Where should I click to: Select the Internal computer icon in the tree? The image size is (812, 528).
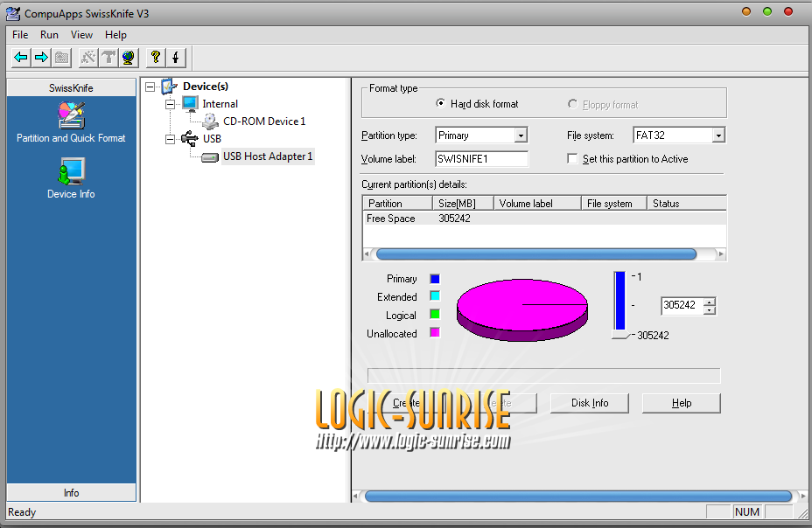pos(190,103)
